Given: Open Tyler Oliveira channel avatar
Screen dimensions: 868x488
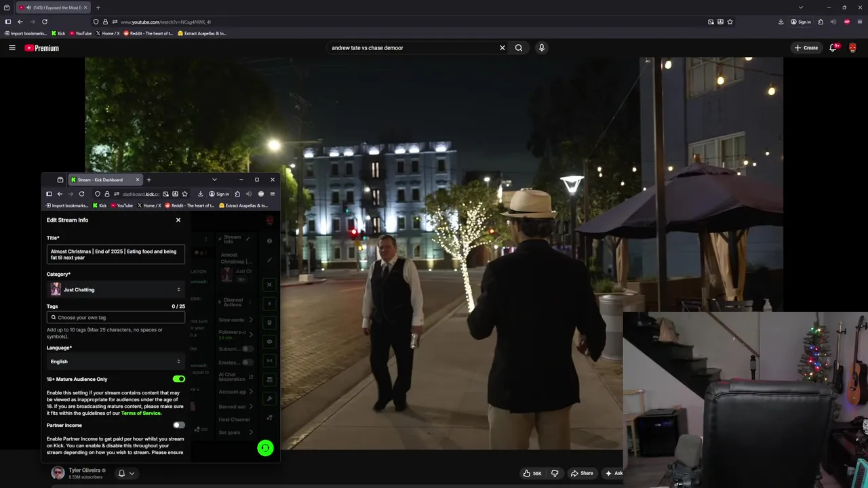Looking at the screenshot, I should (58, 473).
